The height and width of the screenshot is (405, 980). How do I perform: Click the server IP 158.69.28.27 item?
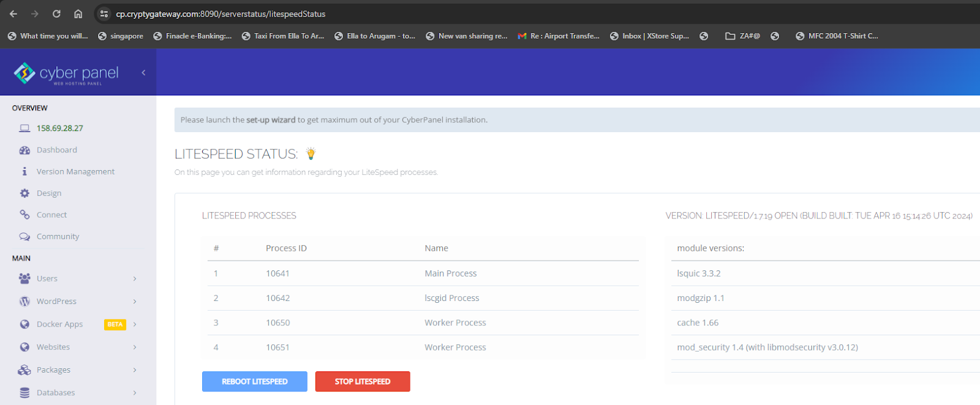(x=59, y=128)
